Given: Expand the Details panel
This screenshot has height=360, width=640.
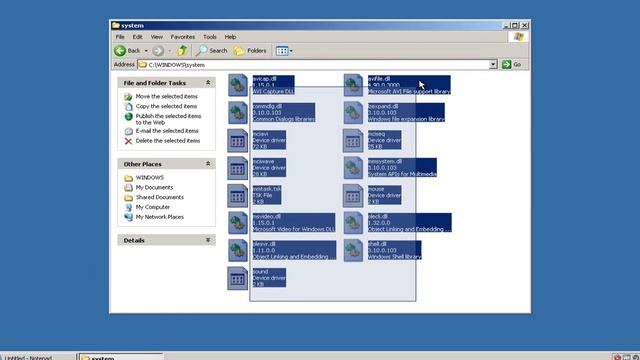Looking at the screenshot, I should pos(208,240).
